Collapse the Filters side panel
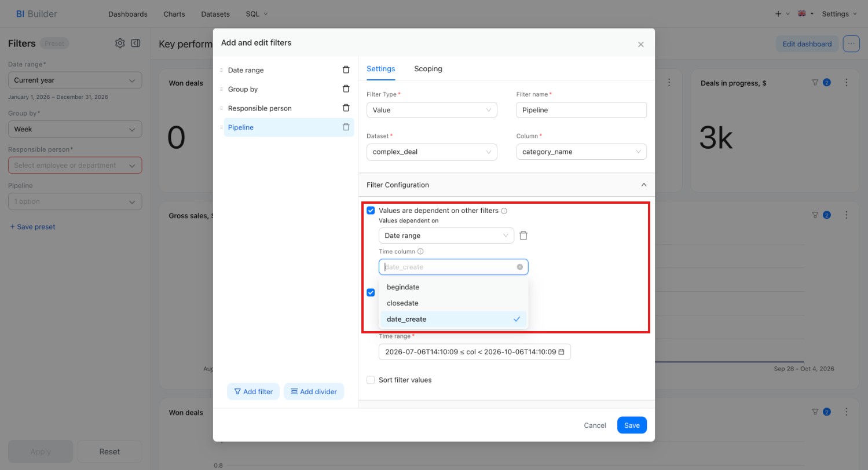The image size is (868, 470). 135,43
